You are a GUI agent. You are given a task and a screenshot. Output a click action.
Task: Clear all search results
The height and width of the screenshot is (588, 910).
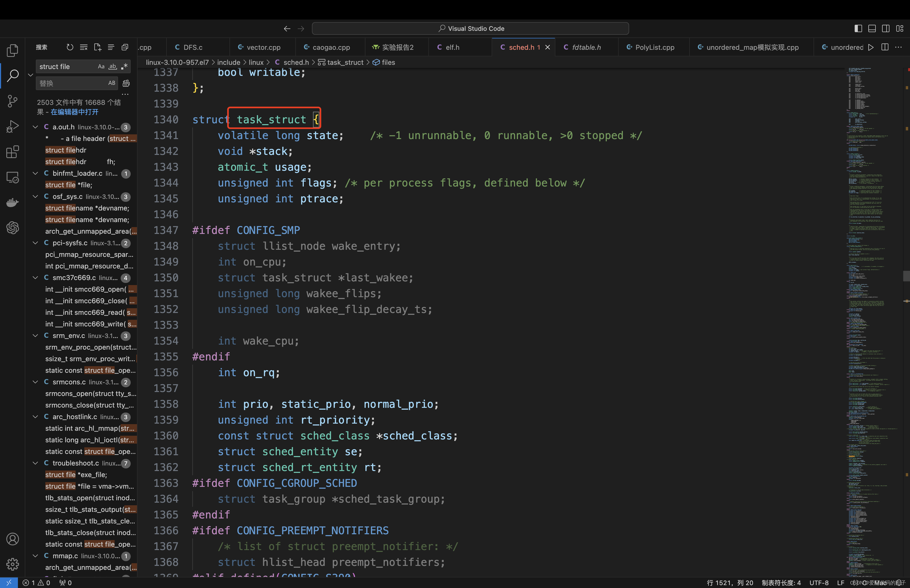[x=84, y=47]
